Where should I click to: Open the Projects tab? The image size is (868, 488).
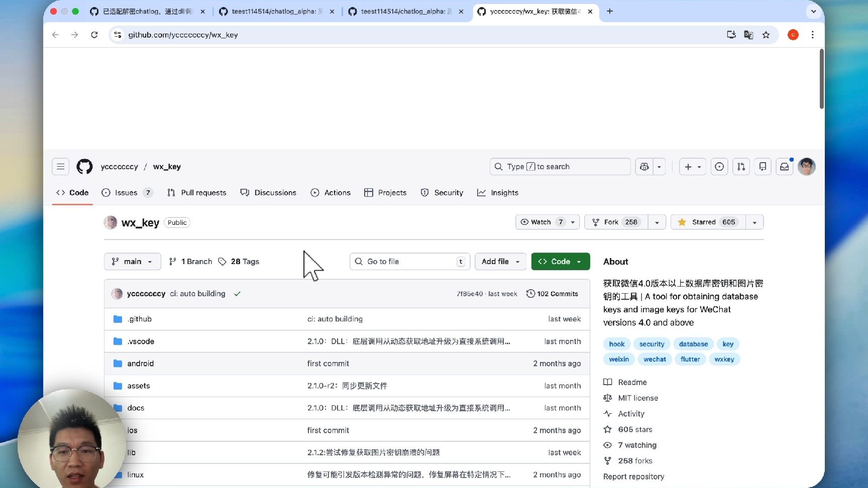[x=385, y=193]
